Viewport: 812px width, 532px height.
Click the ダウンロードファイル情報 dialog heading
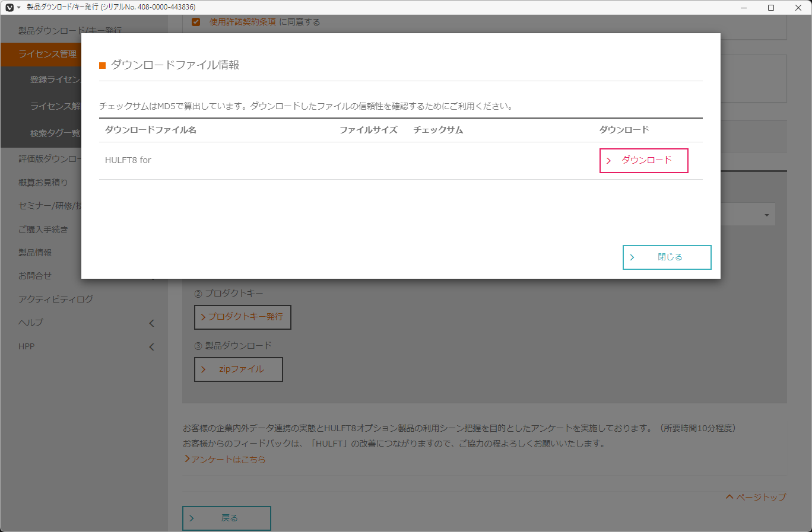coord(175,65)
